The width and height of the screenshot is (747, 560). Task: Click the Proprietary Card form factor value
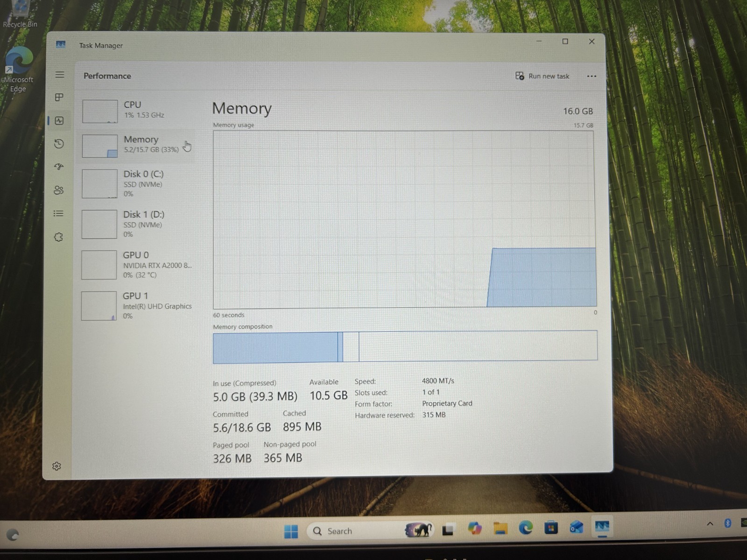coord(447,403)
